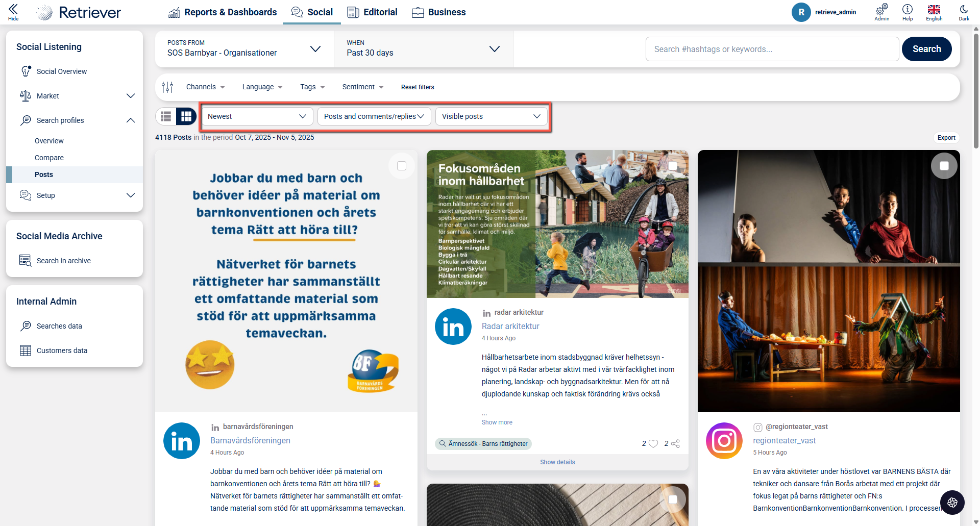The width and height of the screenshot is (980, 526).
Task: Open the Editorial tab
Action: pyautogui.click(x=372, y=12)
